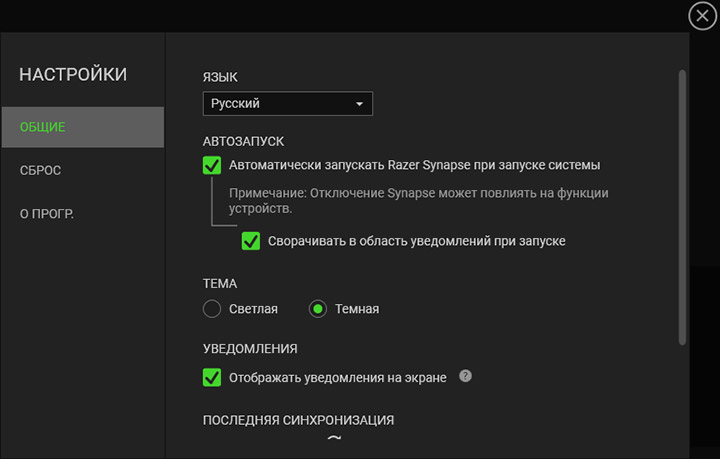This screenshot has width=720, height=459.
Task: Switch to the ОБЩИЕ section
Action: pyautogui.click(x=82, y=127)
